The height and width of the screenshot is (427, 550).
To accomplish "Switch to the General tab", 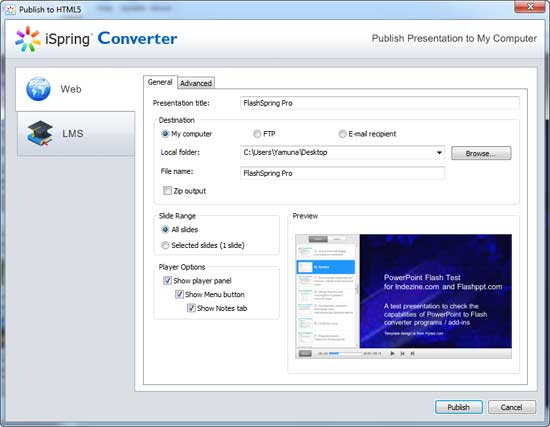I will (160, 82).
